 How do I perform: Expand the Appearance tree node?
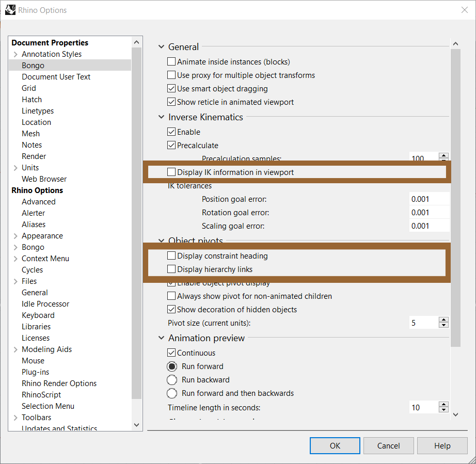(x=15, y=236)
